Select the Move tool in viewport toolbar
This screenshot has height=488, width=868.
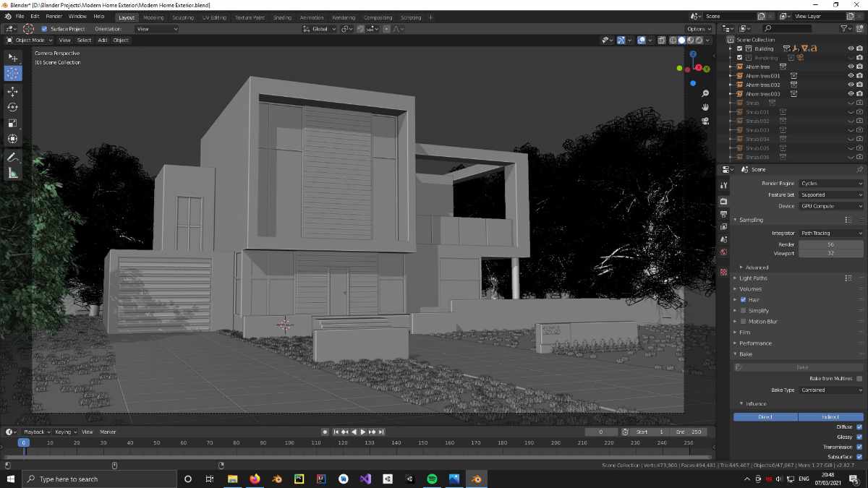tap(13, 92)
